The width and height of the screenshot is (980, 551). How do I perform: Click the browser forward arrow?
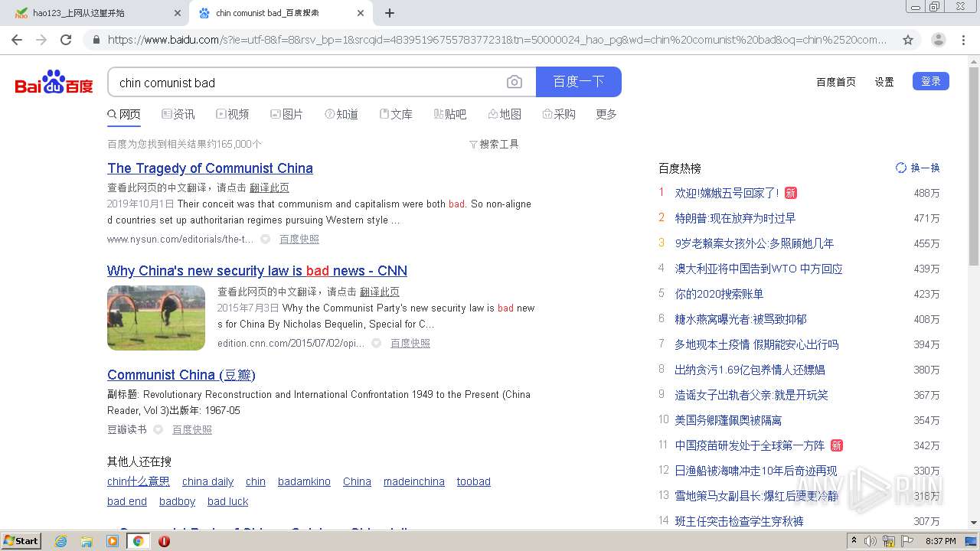[41, 40]
